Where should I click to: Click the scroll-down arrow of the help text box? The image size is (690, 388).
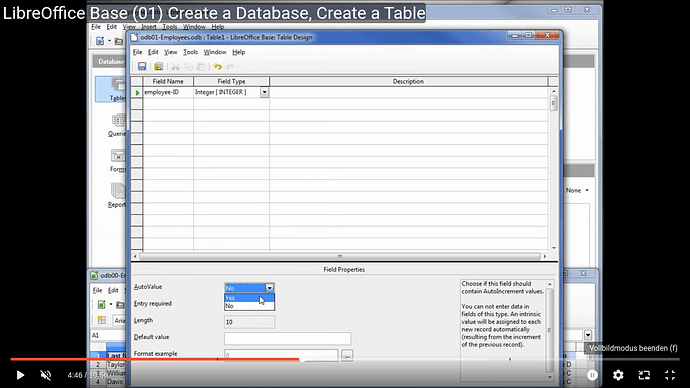pyautogui.click(x=550, y=377)
